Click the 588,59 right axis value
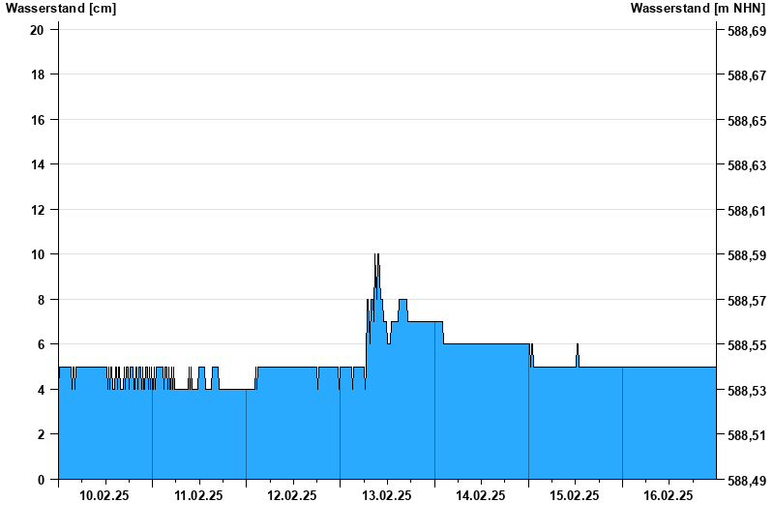Viewport: 774px width, 532px height. pyautogui.click(x=747, y=255)
